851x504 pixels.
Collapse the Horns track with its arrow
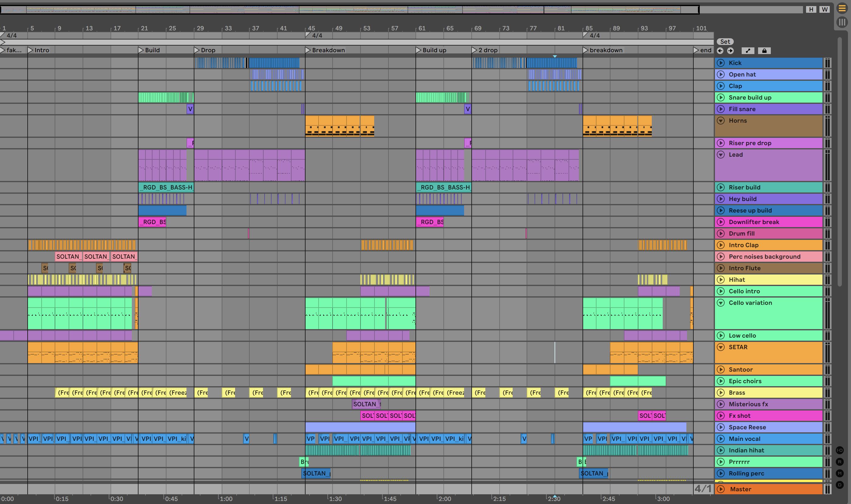tap(720, 121)
